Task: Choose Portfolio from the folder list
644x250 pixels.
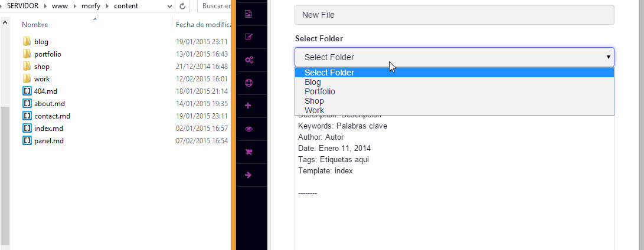Action: click(320, 92)
